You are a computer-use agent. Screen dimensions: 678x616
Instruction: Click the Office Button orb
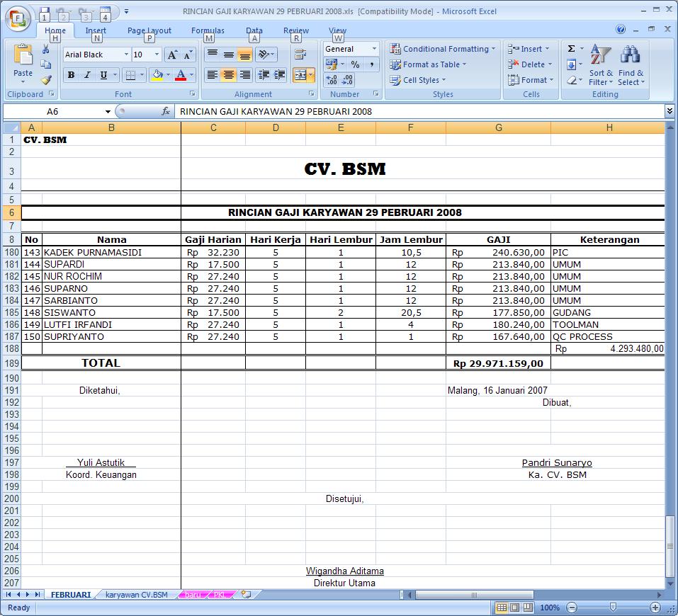point(17,18)
